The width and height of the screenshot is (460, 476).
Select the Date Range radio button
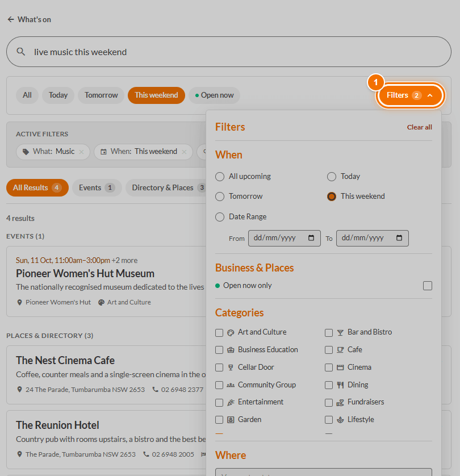click(220, 217)
